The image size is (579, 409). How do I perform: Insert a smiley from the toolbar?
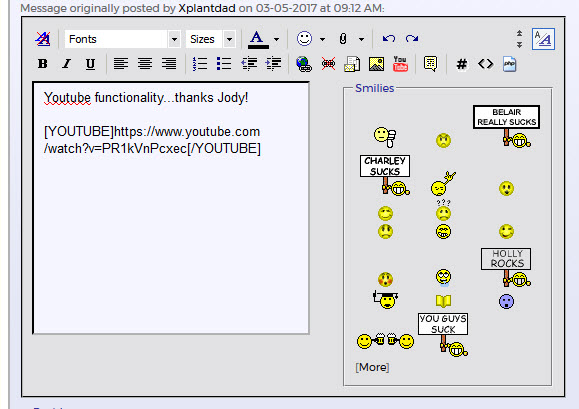(304, 39)
